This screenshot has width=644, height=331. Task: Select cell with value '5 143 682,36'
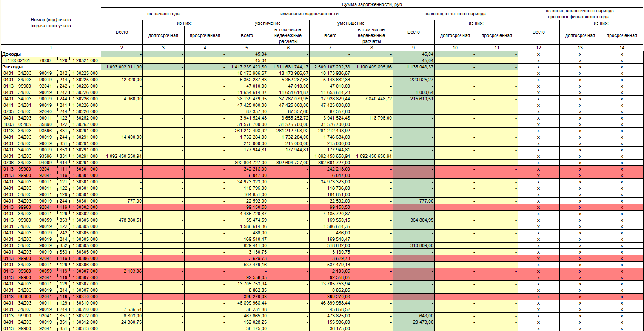tap(330, 80)
